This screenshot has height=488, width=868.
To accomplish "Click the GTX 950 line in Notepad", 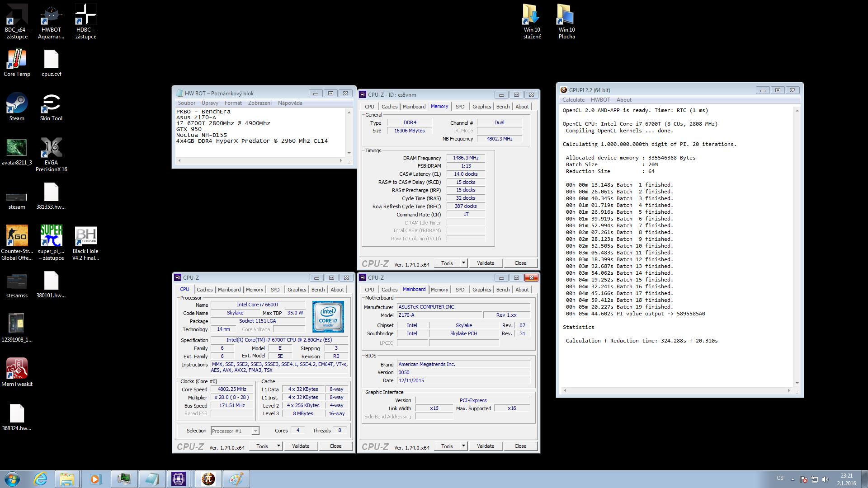I will tap(189, 129).
